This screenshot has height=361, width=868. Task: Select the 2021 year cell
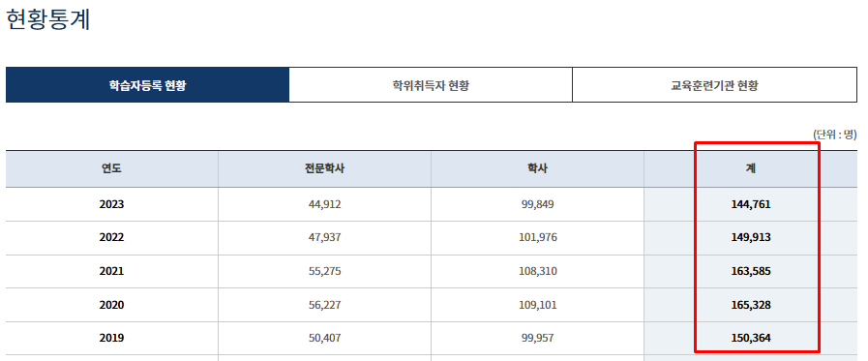tap(112, 271)
